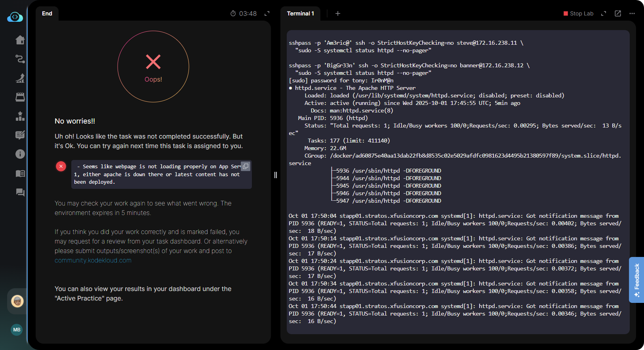The width and height of the screenshot is (644, 350).
Task: Open the open-book documentation icon
Action: (x=20, y=173)
